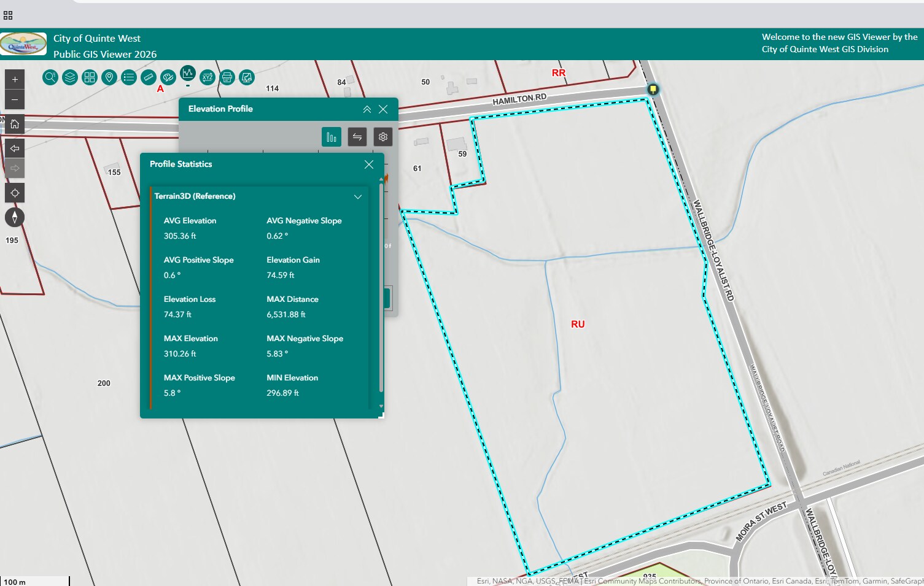This screenshot has width=924, height=586.
Task: Collapse the Elevation Profile panel
Action: (x=367, y=109)
